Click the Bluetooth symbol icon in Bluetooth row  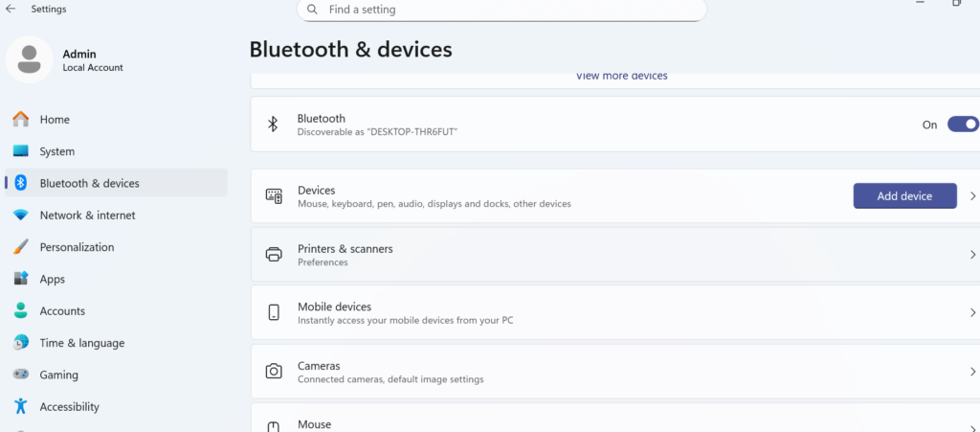[273, 124]
